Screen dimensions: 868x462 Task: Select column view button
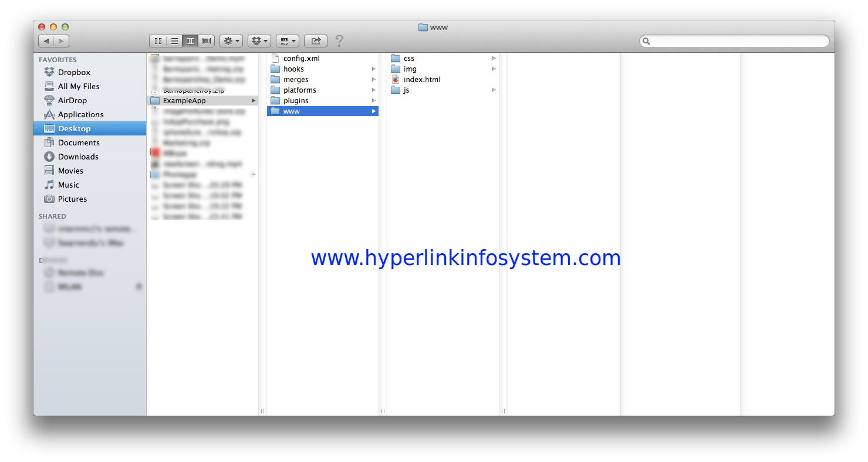(190, 41)
